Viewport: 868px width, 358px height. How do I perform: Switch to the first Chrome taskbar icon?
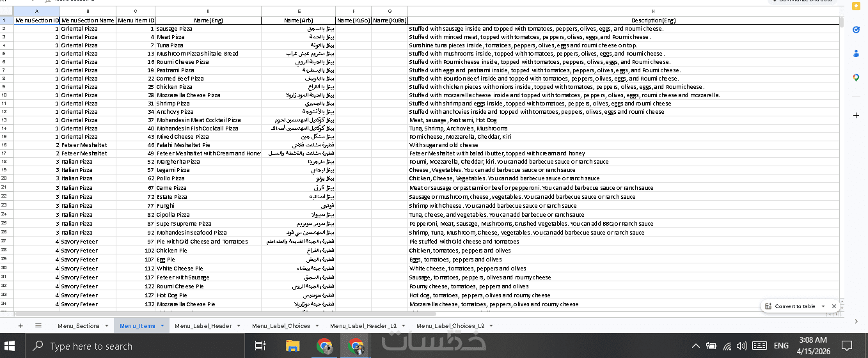324,346
